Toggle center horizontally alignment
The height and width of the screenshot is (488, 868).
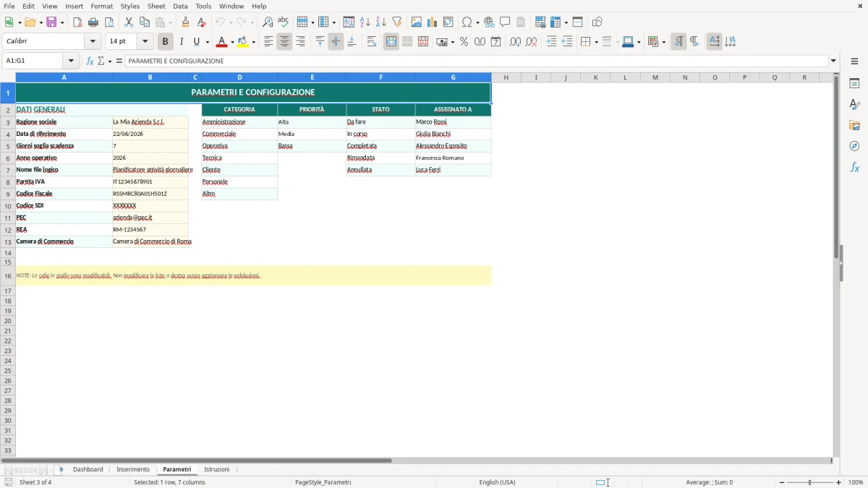284,42
